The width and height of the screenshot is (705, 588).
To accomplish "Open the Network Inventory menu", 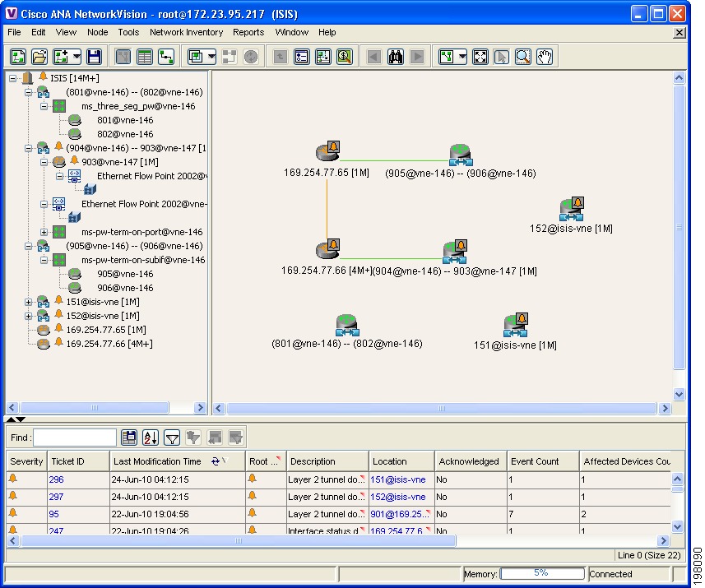I will (x=186, y=32).
